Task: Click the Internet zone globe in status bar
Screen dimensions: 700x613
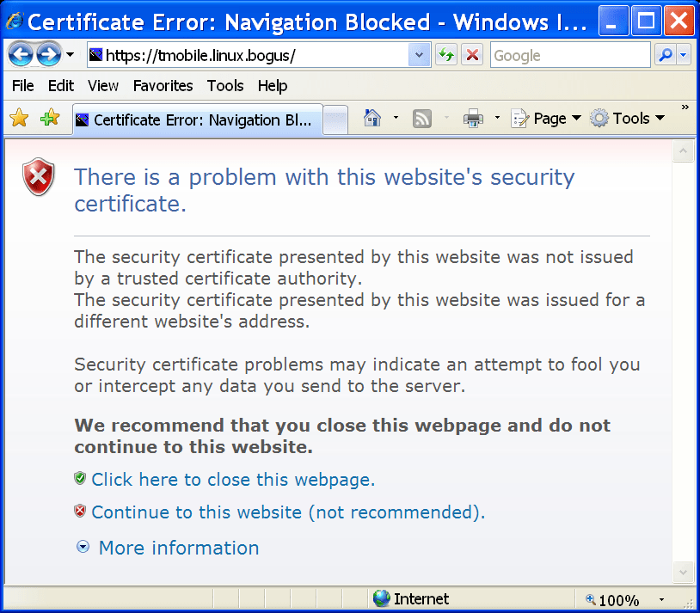Action: coord(381,598)
